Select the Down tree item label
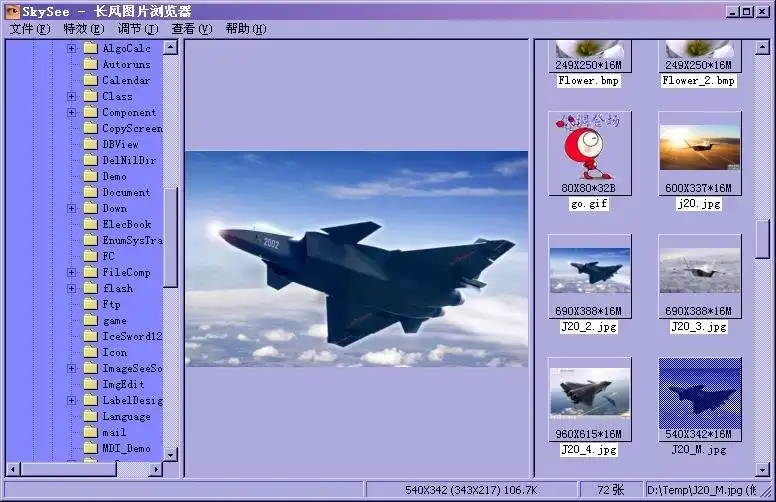 (x=115, y=208)
